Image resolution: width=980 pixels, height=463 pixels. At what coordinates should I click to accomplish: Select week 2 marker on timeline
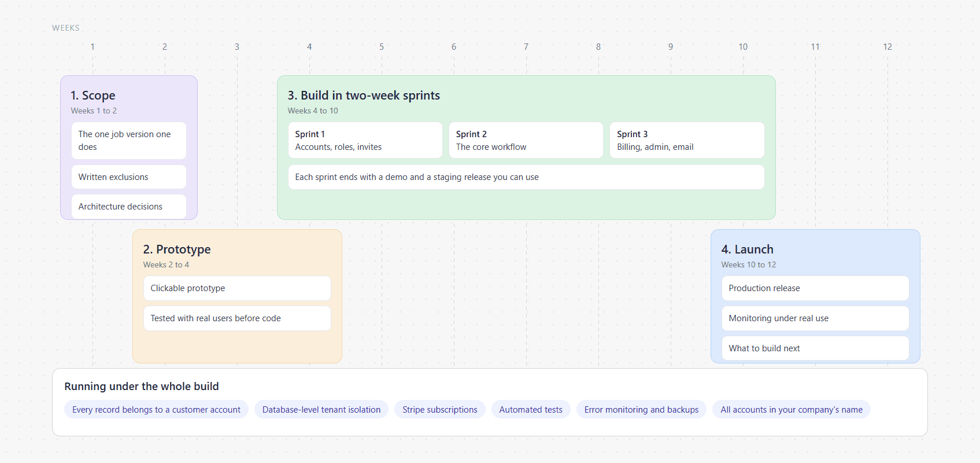coord(165,47)
